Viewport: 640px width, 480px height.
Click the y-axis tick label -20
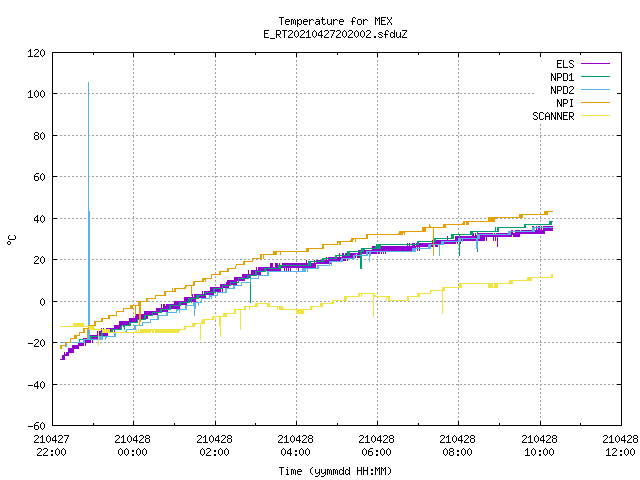click(36, 343)
